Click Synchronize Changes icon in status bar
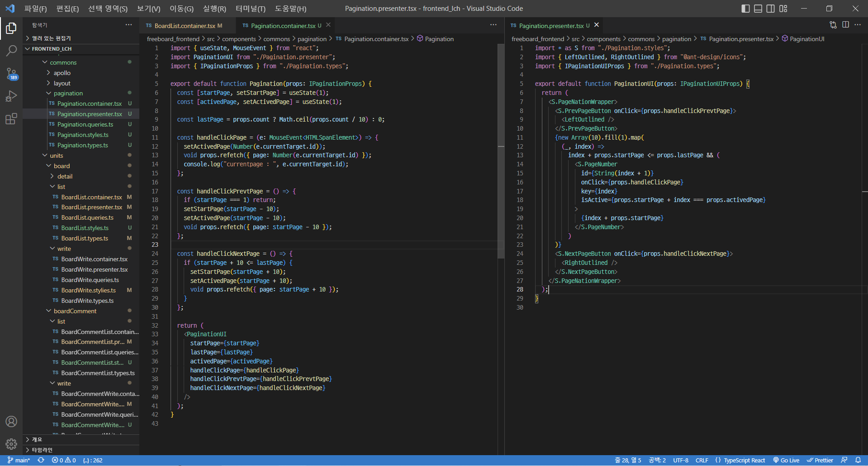Screen dimensions: 868x466 (41, 460)
